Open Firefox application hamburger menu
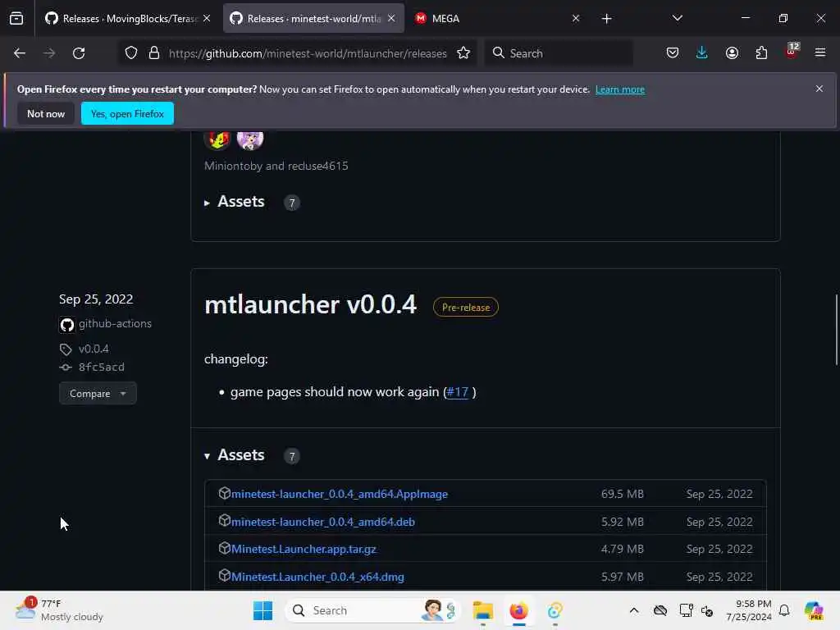The width and height of the screenshot is (840, 630). click(x=820, y=53)
